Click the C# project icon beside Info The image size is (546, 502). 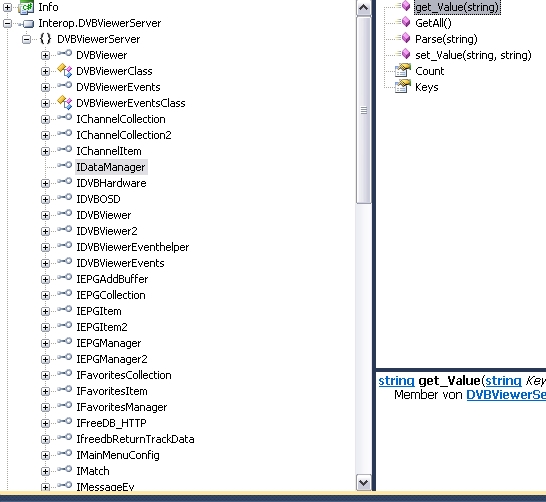point(26,7)
